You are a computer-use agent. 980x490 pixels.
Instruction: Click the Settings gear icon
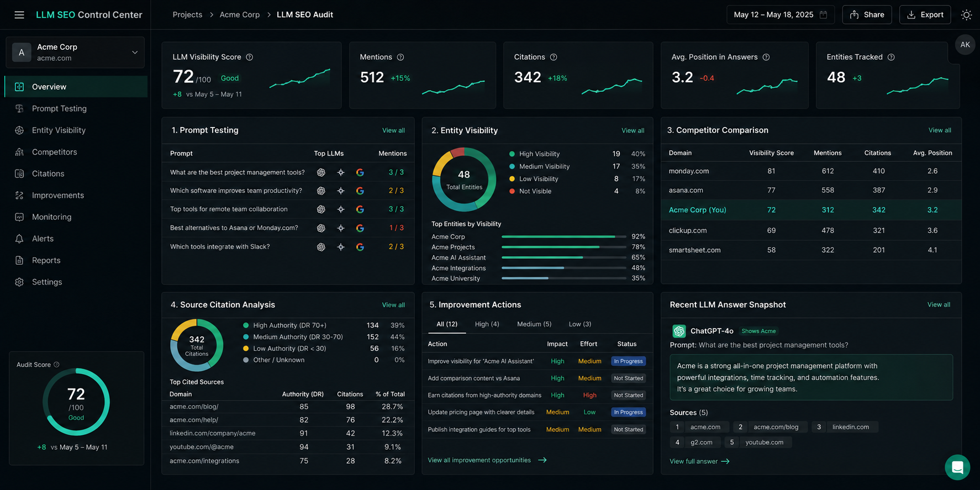point(19,282)
